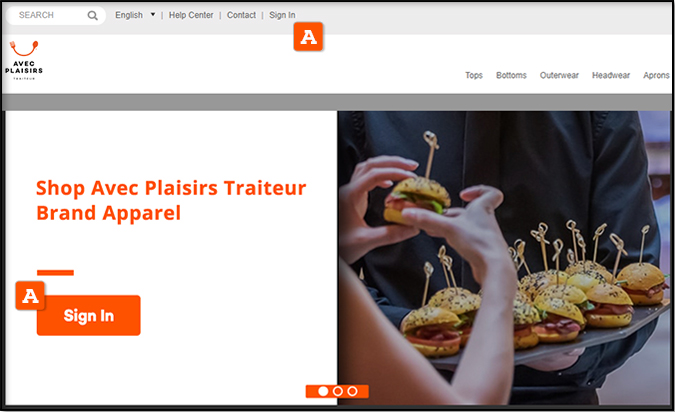This screenshot has width=675, height=412.
Task: Open the Bottoms category
Action: (x=511, y=75)
